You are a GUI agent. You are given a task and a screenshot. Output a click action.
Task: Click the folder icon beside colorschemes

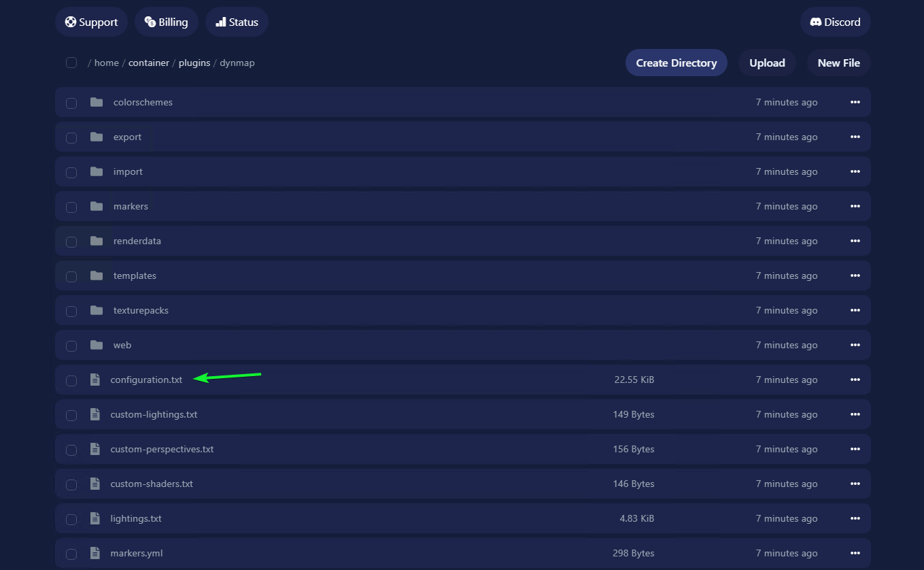tap(97, 102)
